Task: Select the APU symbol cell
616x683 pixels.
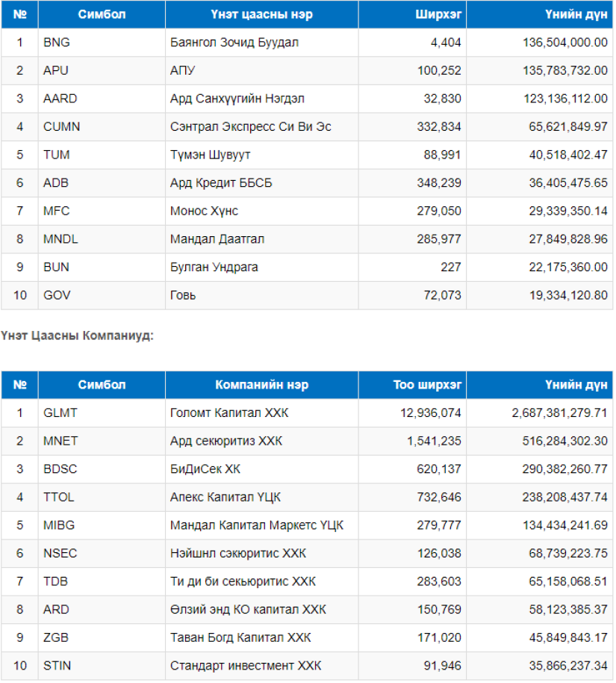Action: pos(102,70)
